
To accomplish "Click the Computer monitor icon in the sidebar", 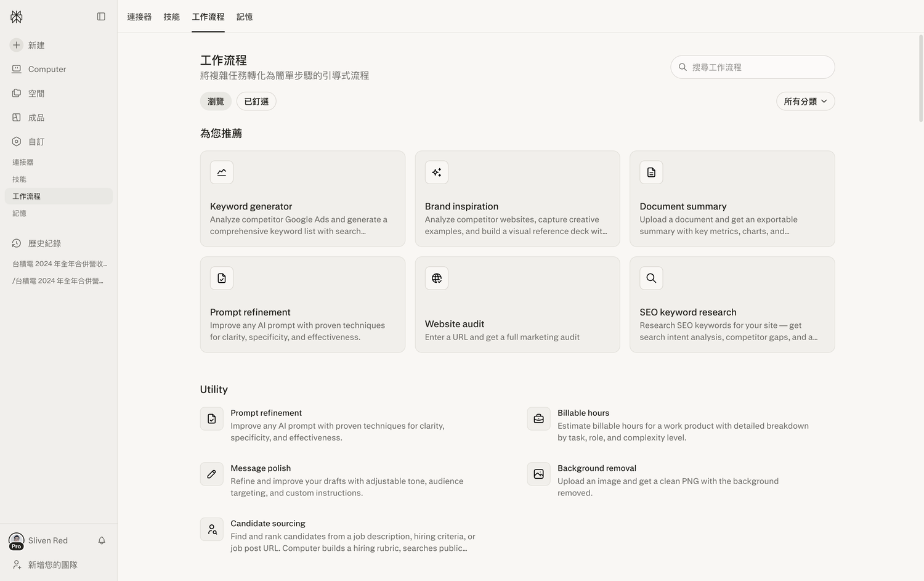I will (x=17, y=69).
